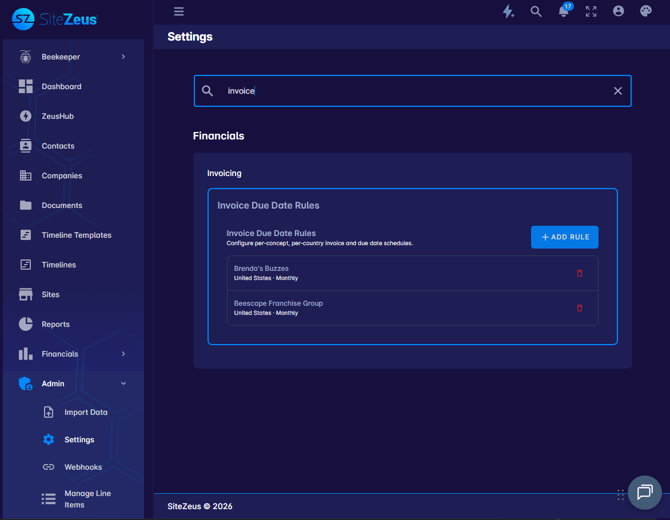This screenshot has width=670, height=520.
Task: Open the theme palette icon
Action: pyautogui.click(x=646, y=11)
